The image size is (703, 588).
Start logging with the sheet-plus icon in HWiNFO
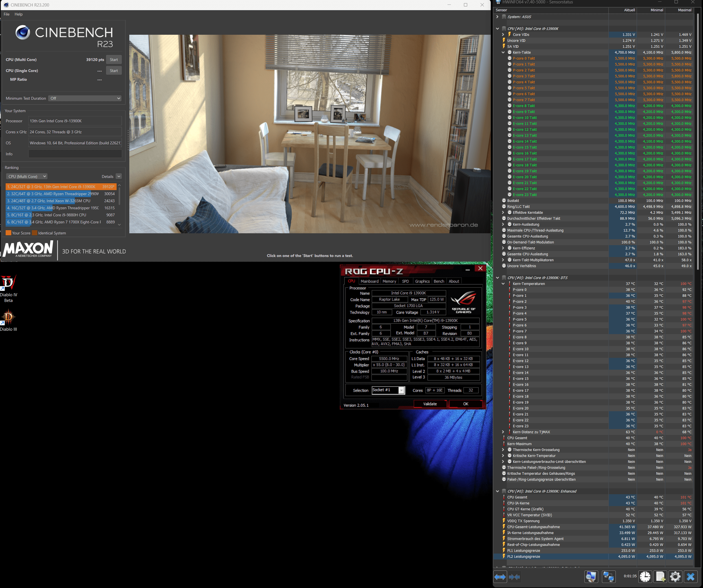(x=660, y=577)
